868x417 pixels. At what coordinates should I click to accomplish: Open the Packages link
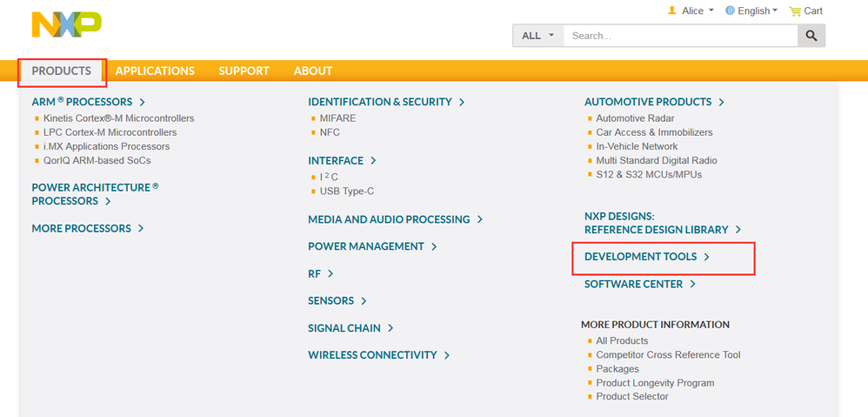[618, 369]
